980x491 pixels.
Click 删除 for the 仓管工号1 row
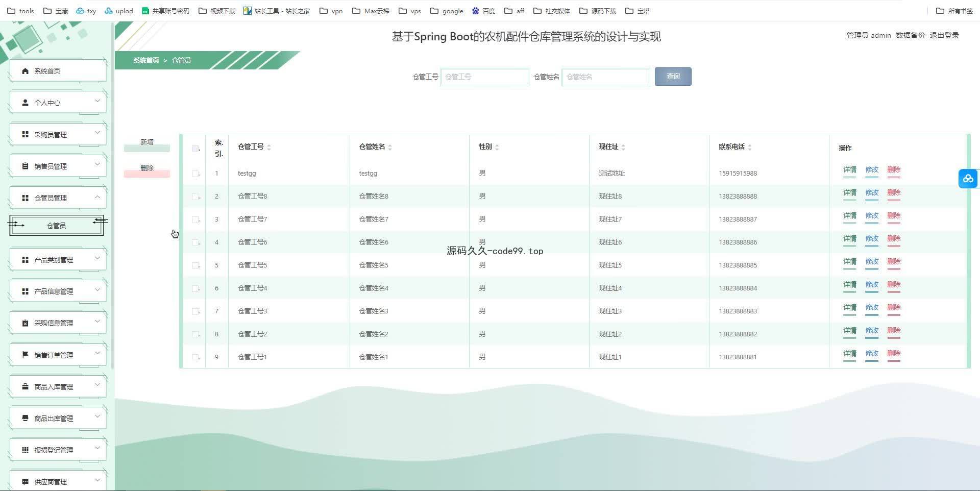pos(894,354)
